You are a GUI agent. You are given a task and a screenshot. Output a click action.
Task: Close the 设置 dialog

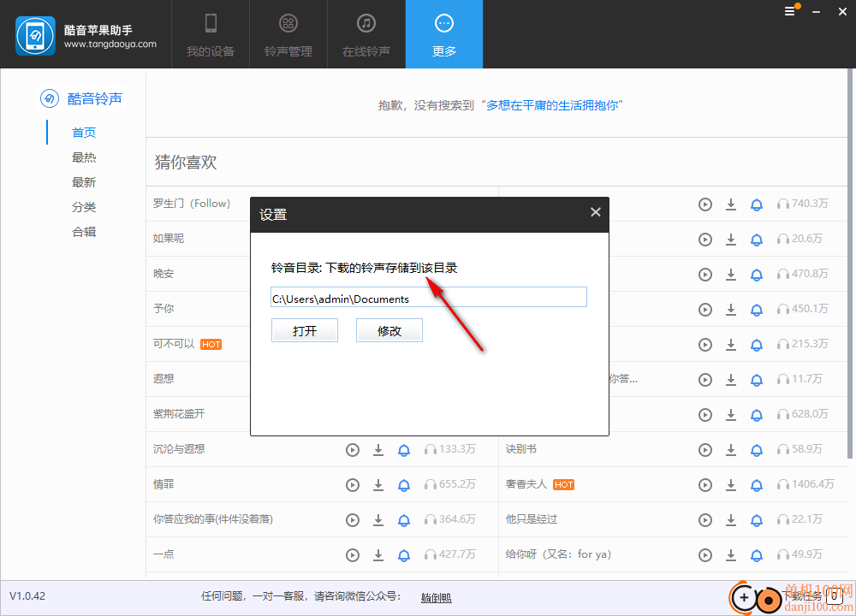[596, 212]
